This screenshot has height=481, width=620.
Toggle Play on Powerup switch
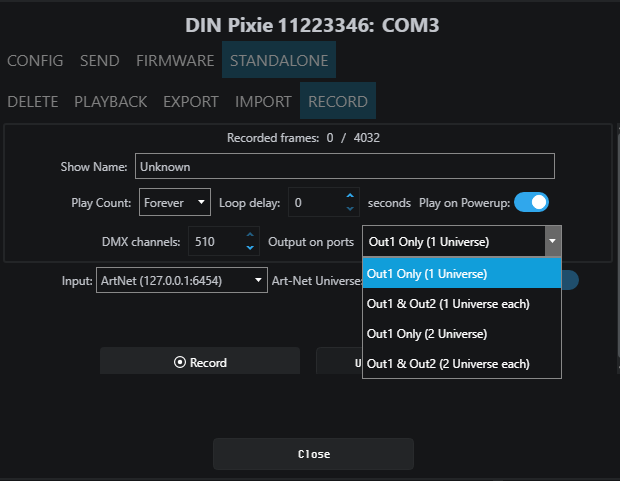(531, 202)
